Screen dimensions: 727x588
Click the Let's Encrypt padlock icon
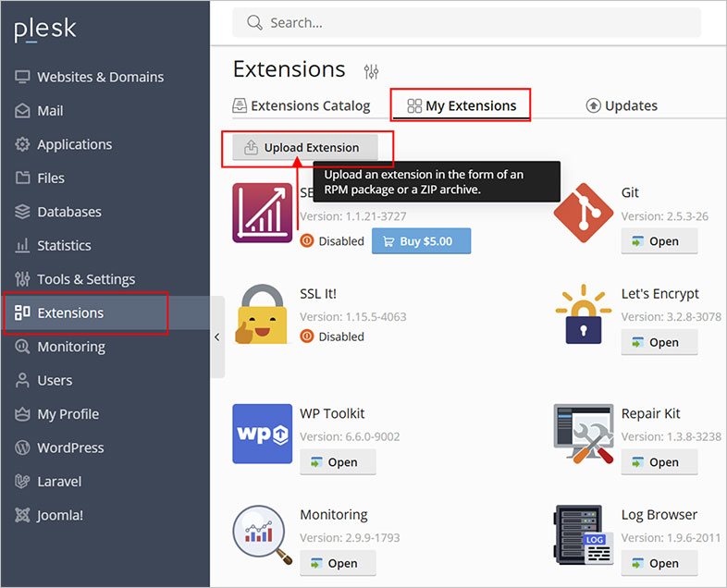pos(583,313)
